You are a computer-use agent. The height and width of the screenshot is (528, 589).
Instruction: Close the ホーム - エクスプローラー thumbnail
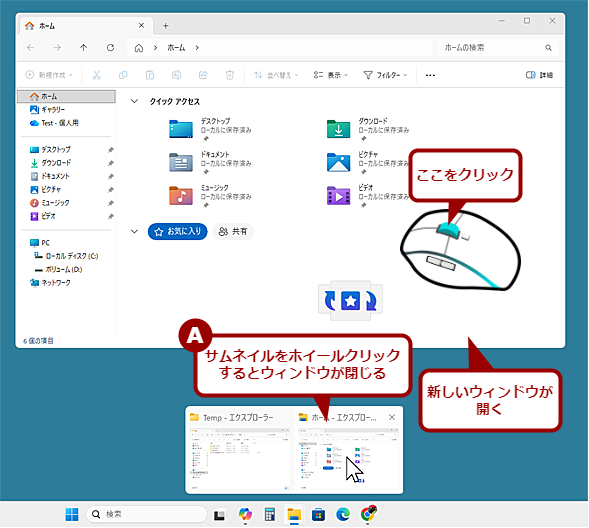click(x=392, y=417)
